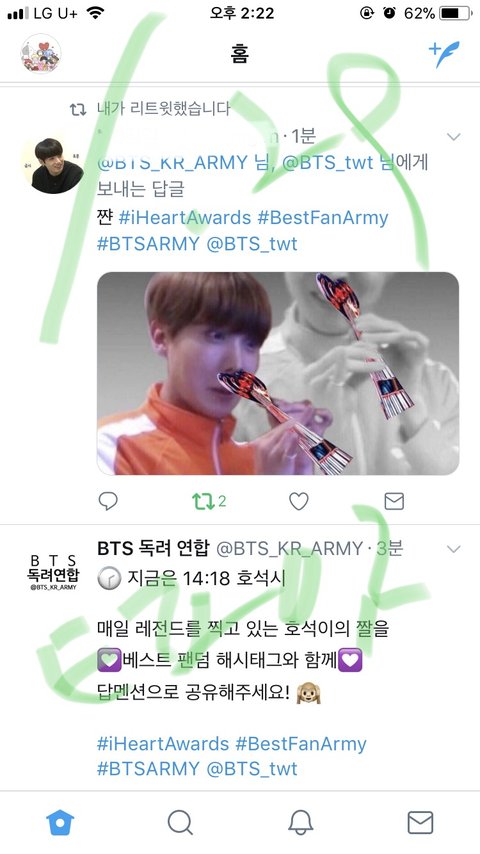Image resolution: width=480 pixels, height=854 pixels.
Task: Open the tweet's attached photo
Action: (x=278, y=374)
